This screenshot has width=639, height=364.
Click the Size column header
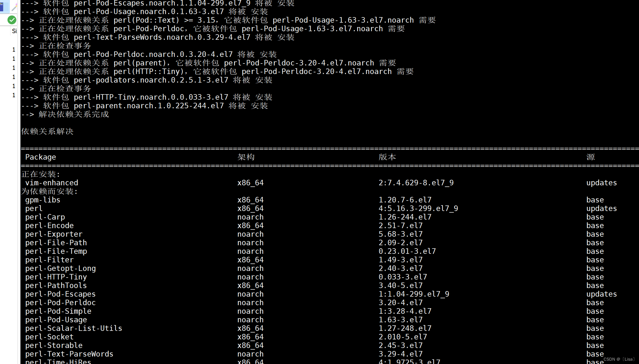tap(14, 31)
